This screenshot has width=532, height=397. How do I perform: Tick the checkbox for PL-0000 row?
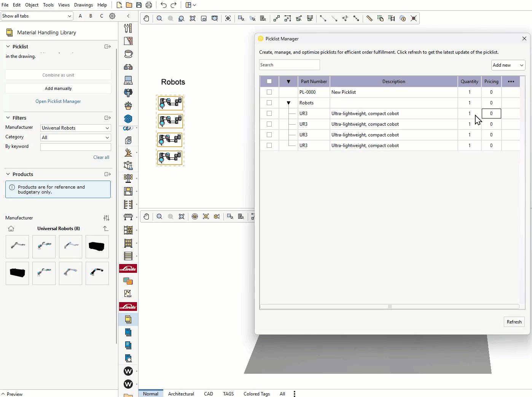tap(269, 92)
